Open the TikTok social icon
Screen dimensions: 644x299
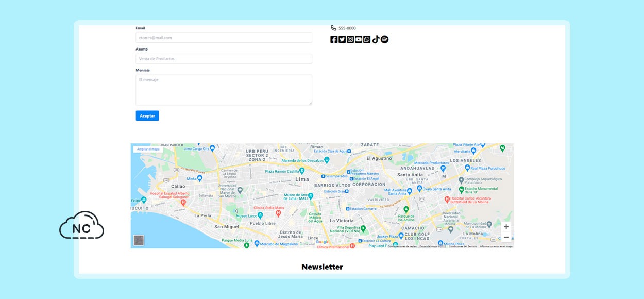point(376,39)
